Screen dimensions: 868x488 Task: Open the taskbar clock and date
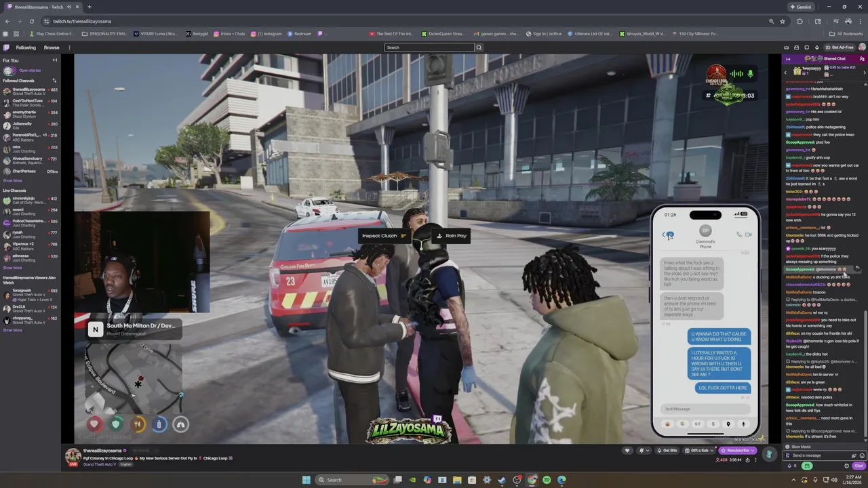point(852,480)
